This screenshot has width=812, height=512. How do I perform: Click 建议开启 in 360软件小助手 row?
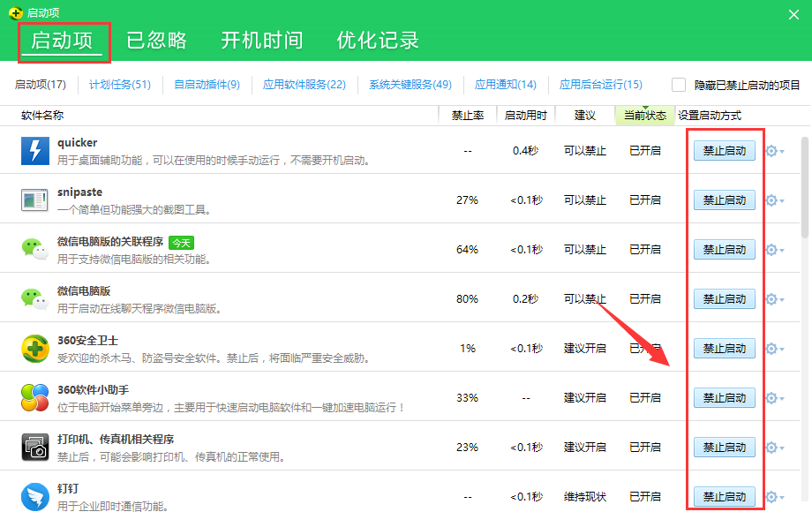(584, 398)
